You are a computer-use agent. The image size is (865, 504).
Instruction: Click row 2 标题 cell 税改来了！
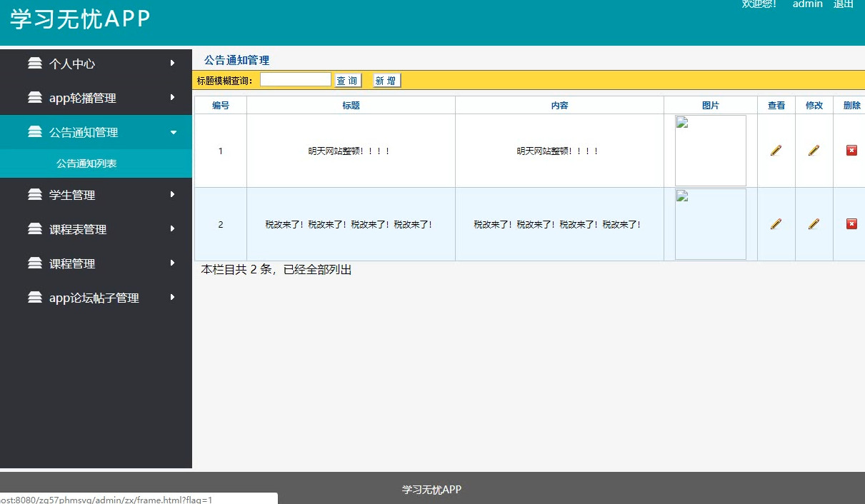pos(351,224)
